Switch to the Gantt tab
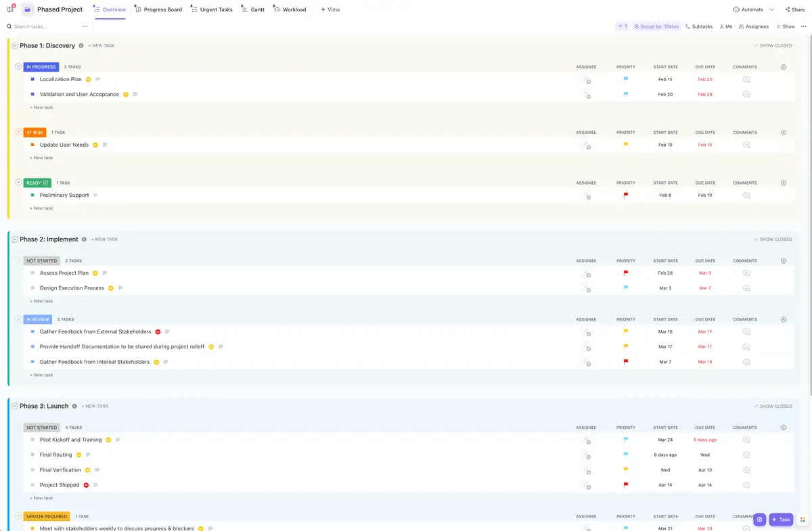The height and width of the screenshot is (531, 812). 253,9
